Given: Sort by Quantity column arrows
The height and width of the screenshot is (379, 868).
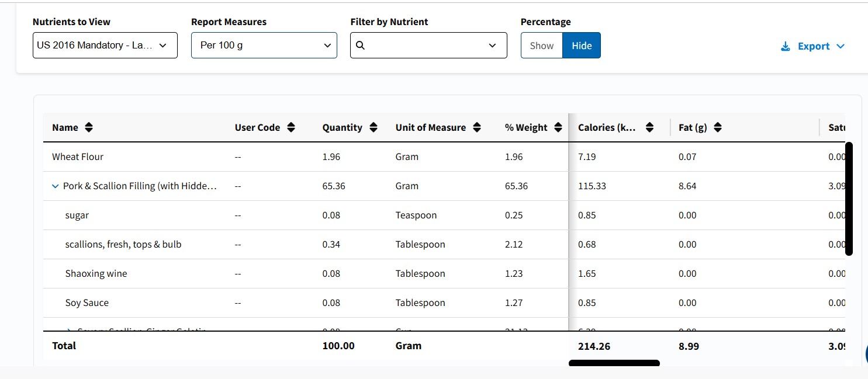Looking at the screenshot, I should coord(374,127).
